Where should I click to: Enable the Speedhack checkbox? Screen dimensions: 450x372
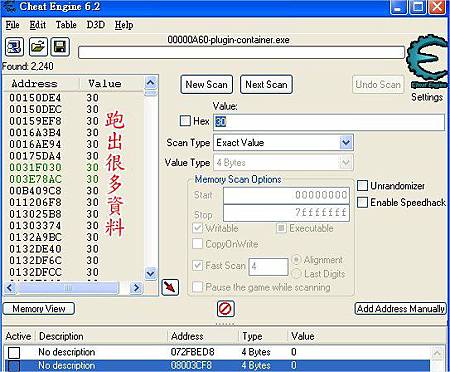coord(362,202)
